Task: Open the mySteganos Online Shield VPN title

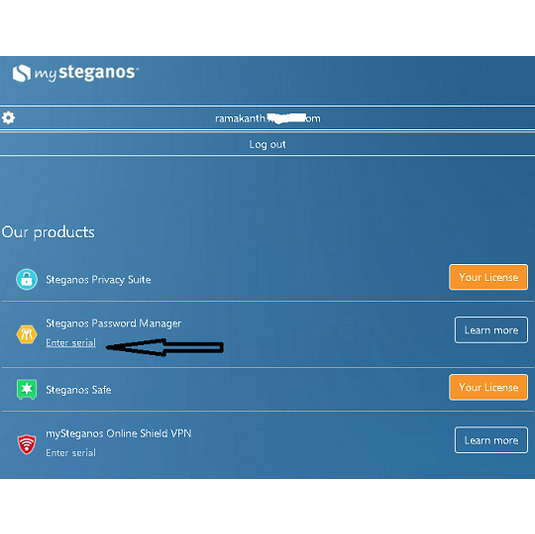Action: pos(118,433)
